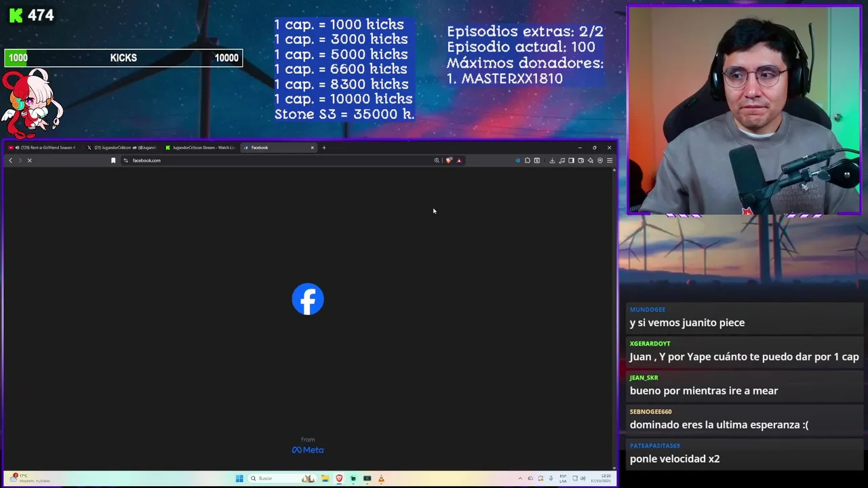Click chat username SEBNOGEE660
This screenshot has width=868, height=488.
coord(650,411)
